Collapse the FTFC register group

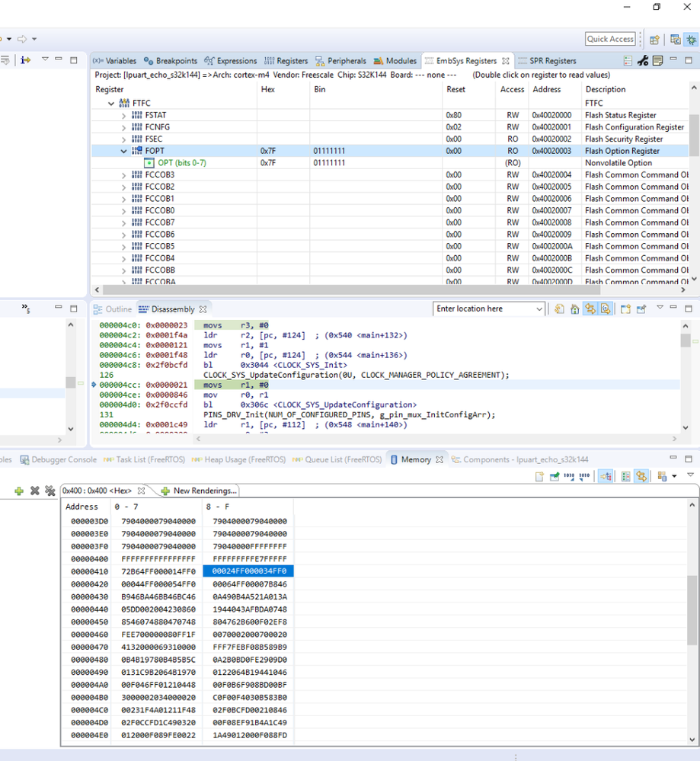[111, 104]
